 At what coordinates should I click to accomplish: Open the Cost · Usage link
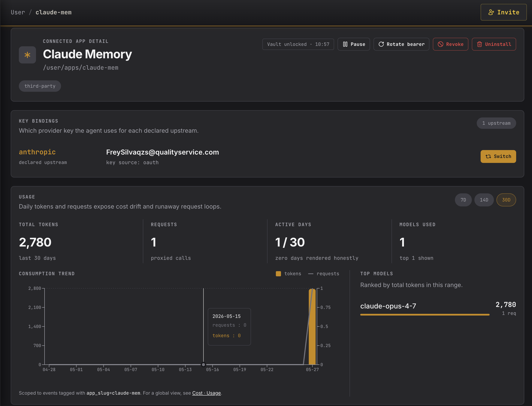pos(206,393)
